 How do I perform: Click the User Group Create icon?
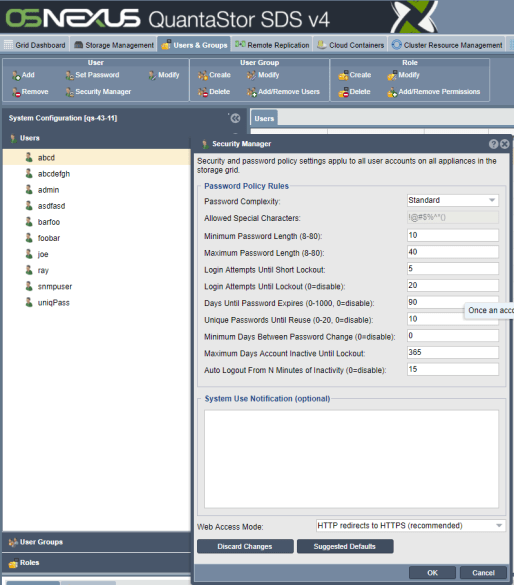pos(203,75)
